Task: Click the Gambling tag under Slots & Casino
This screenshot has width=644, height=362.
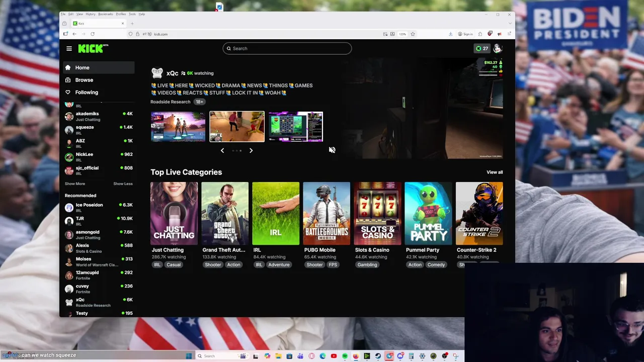Action: [367, 265]
